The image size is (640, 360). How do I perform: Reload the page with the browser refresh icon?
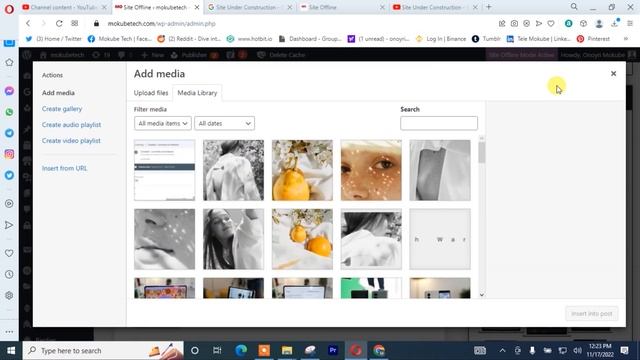pos(59,24)
